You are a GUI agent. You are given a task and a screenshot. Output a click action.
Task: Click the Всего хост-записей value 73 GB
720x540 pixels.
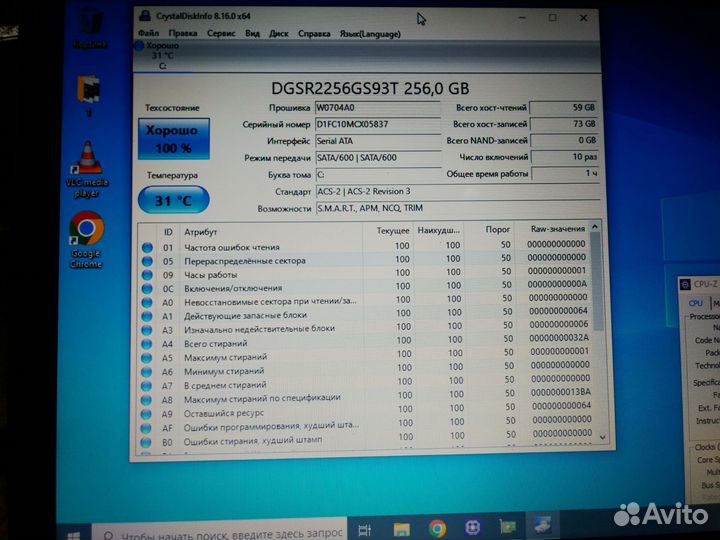tap(563, 124)
